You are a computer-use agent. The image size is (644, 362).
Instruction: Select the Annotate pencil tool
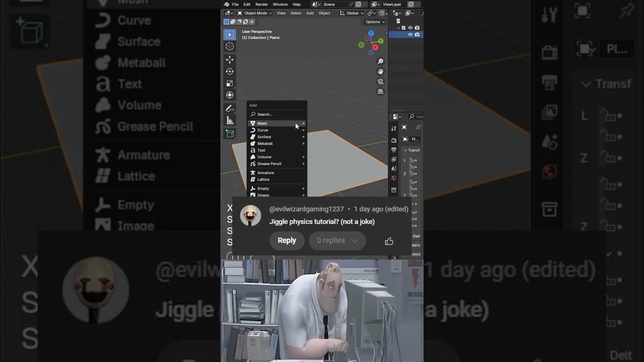229,109
